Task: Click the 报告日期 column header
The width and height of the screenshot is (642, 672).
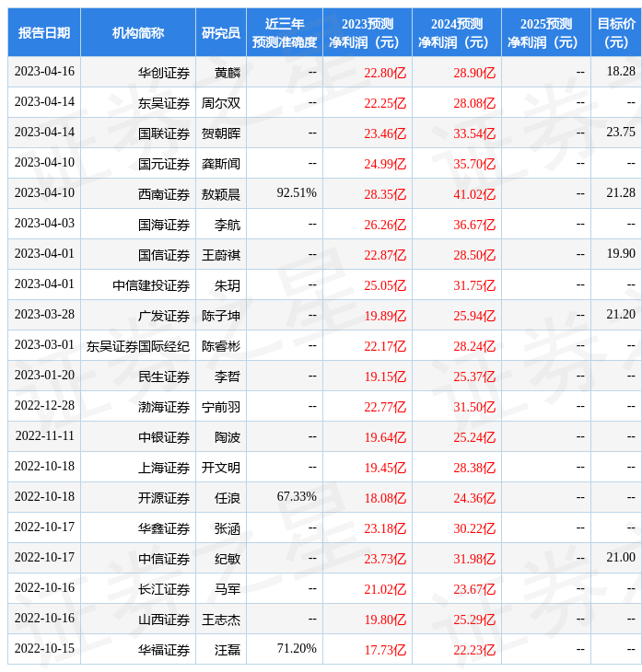Action: pyautogui.click(x=44, y=33)
